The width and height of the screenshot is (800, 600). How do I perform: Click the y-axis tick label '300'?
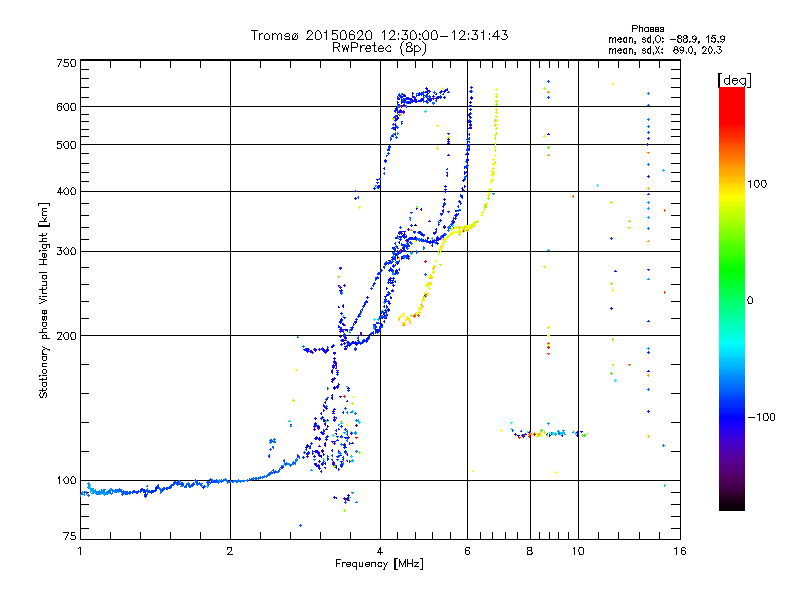coord(66,251)
